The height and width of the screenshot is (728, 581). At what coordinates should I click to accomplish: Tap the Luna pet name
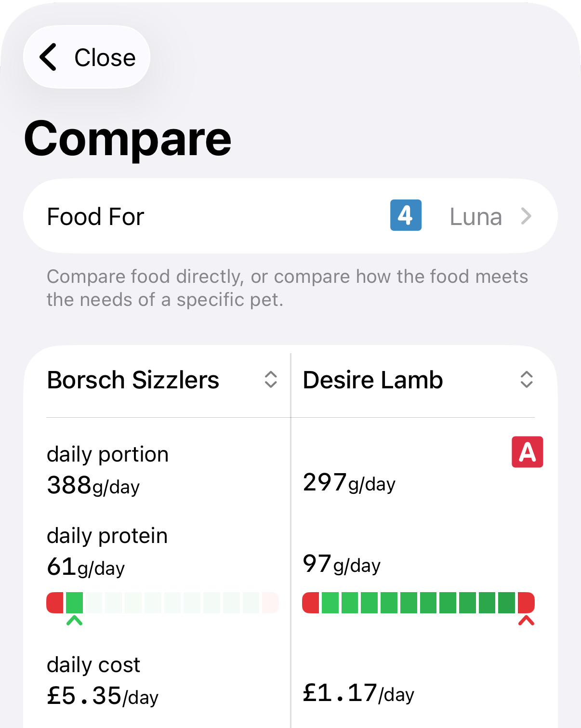click(x=475, y=217)
